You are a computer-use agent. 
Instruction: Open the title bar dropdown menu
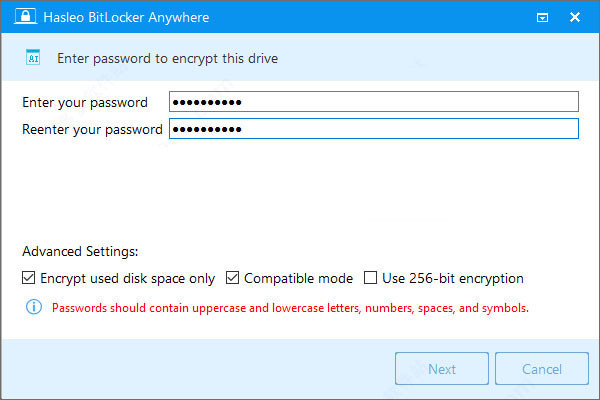point(542,18)
